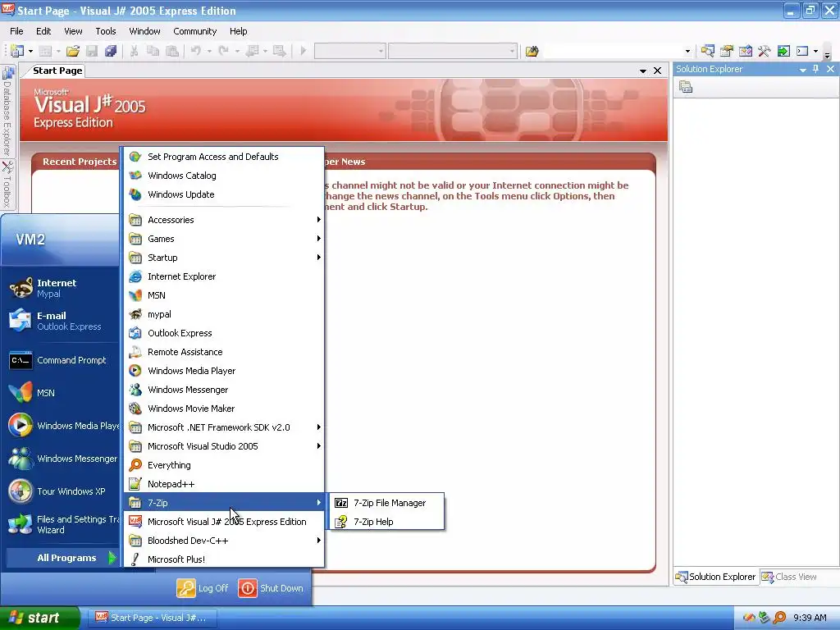Open Remote Assistance entry

(224, 351)
